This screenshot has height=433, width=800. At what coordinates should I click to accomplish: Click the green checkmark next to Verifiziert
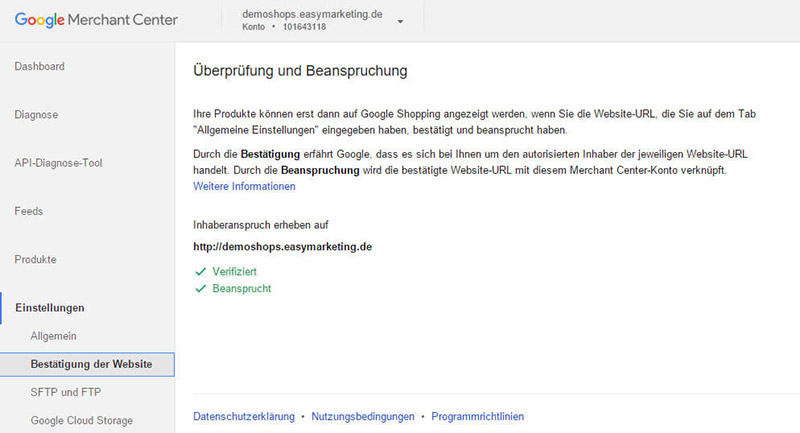click(x=199, y=271)
